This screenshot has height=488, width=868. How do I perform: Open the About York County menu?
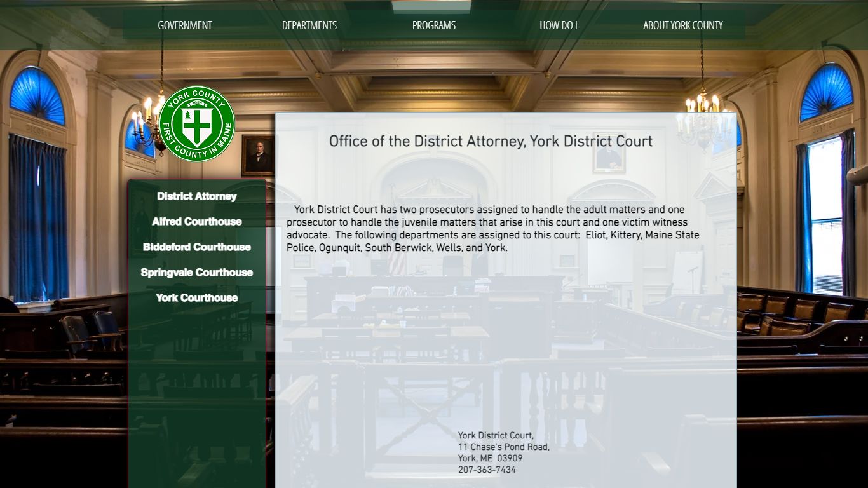(x=683, y=25)
